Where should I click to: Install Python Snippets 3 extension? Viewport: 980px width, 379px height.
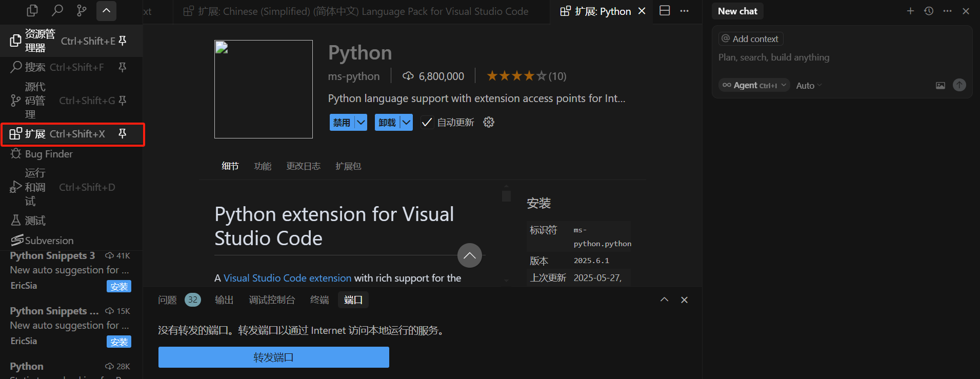(119, 287)
